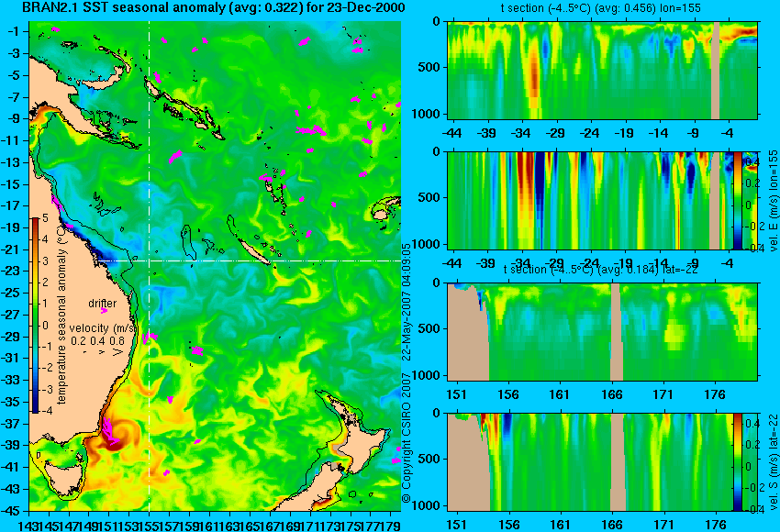This screenshot has height=532, width=780.
Task: Click the BRAN2.1 SST seasonal anomaly title
Action: point(214,7)
